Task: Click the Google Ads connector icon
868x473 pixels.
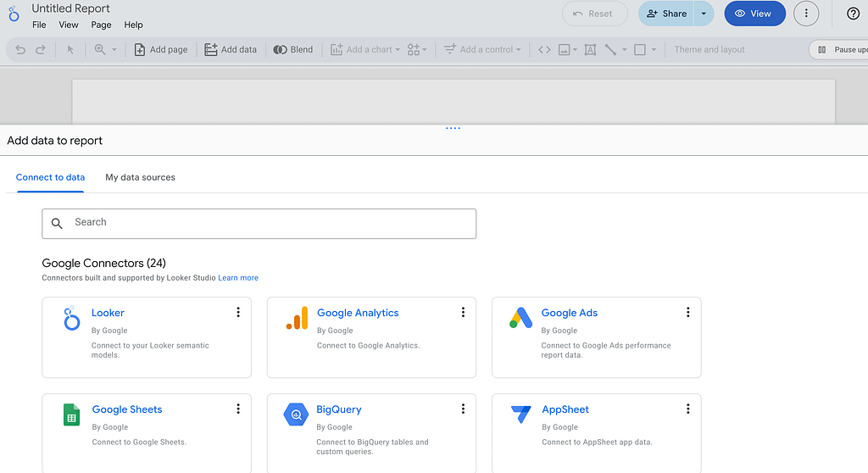Action: point(520,318)
